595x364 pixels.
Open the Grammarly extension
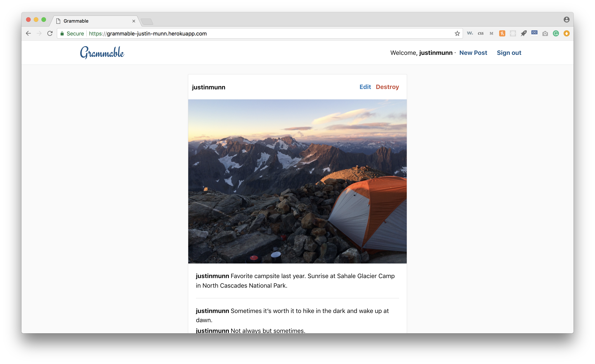click(556, 34)
